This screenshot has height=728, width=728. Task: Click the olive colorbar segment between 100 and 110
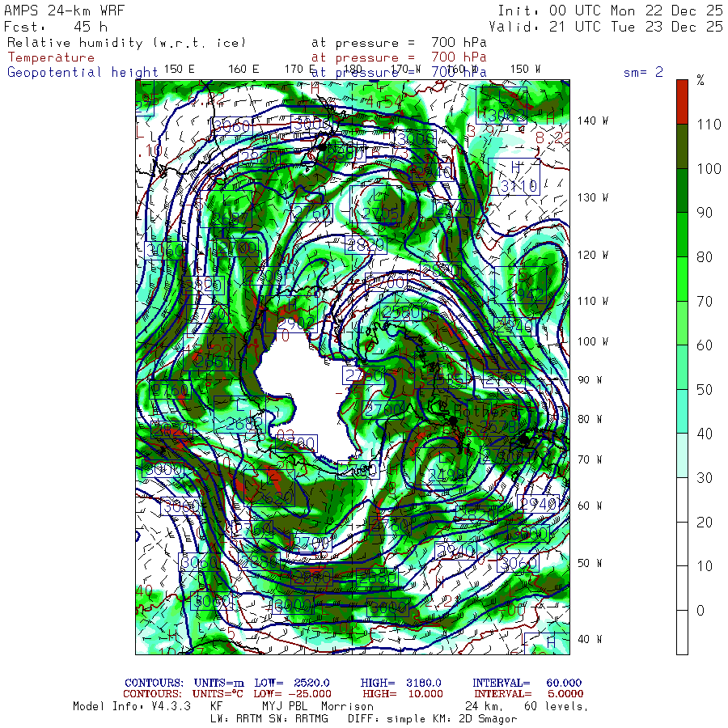682,146
